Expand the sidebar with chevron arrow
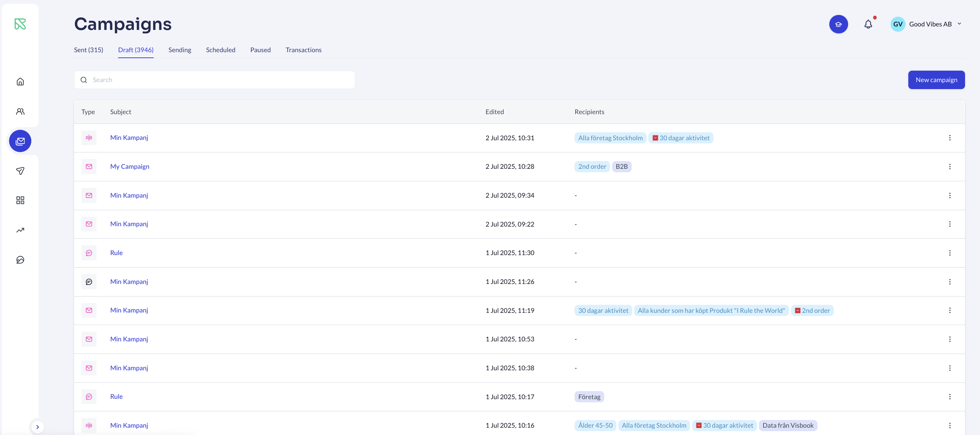This screenshot has width=980, height=435. tap(37, 427)
